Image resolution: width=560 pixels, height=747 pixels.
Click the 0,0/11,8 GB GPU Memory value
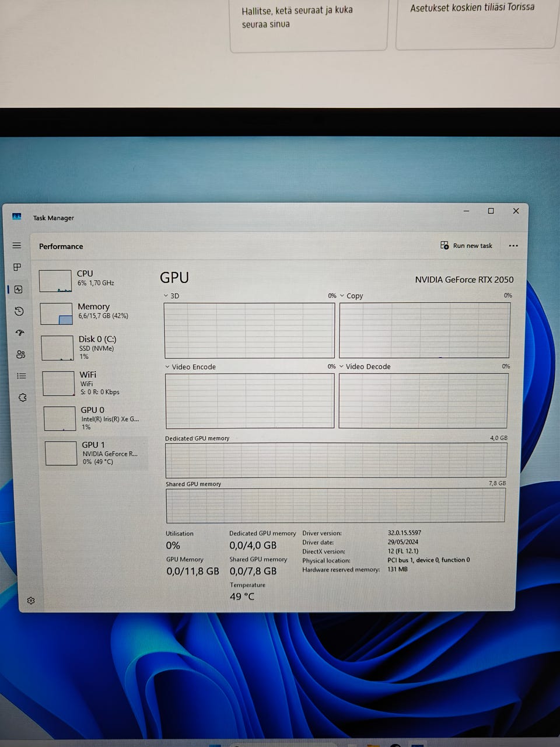(192, 571)
